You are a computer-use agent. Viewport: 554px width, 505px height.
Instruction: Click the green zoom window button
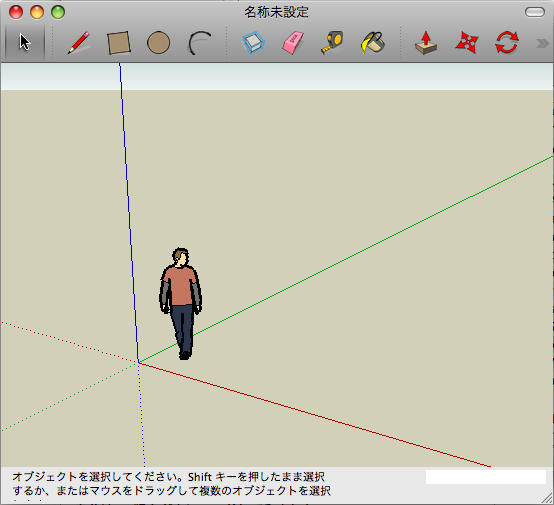[x=58, y=12]
